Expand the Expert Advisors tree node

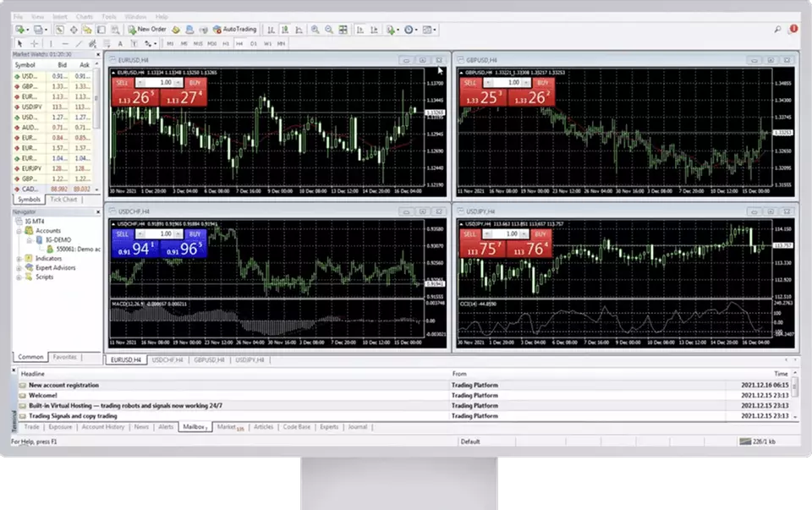click(x=19, y=267)
